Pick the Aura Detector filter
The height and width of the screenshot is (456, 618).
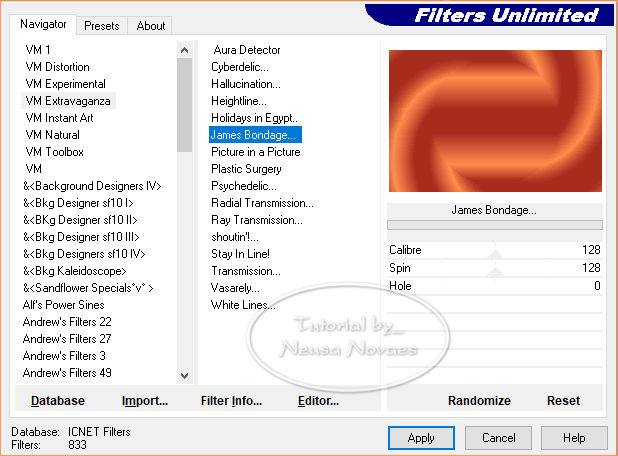[x=247, y=50]
